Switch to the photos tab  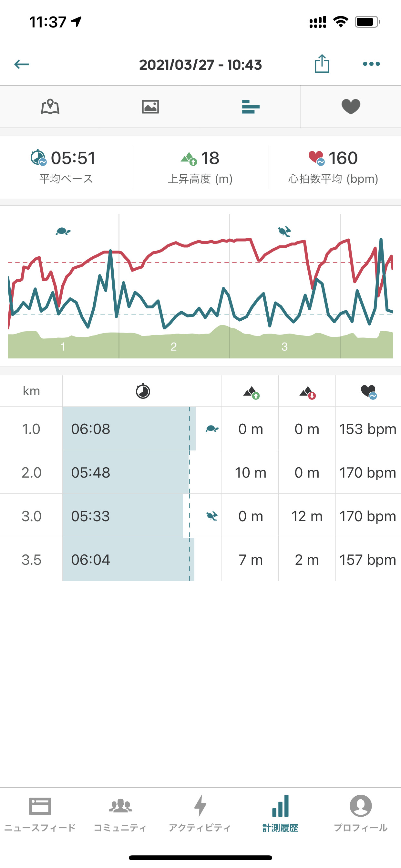(150, 107)
